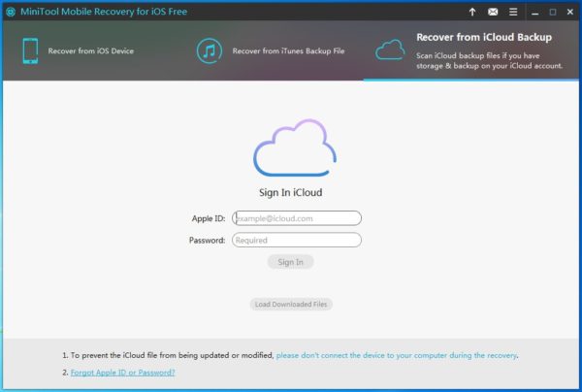Switch to Recover from iOS Device tab
Image resolution: width=582 pixels, height=392 pixels.
(x=91, y=50)
